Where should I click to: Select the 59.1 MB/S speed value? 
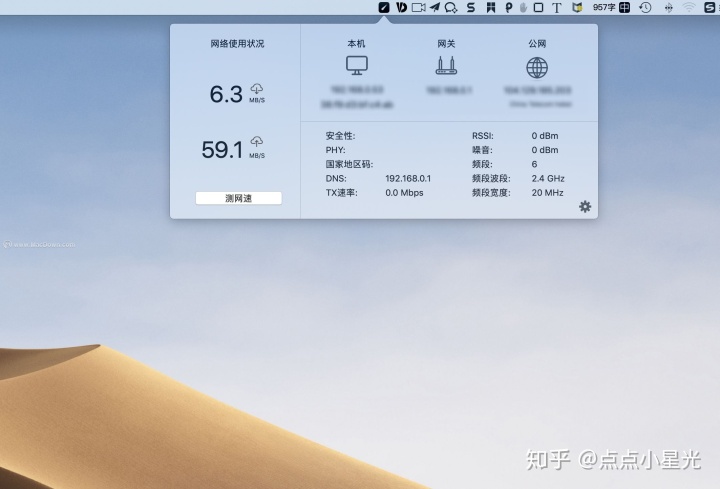[222, 150]
